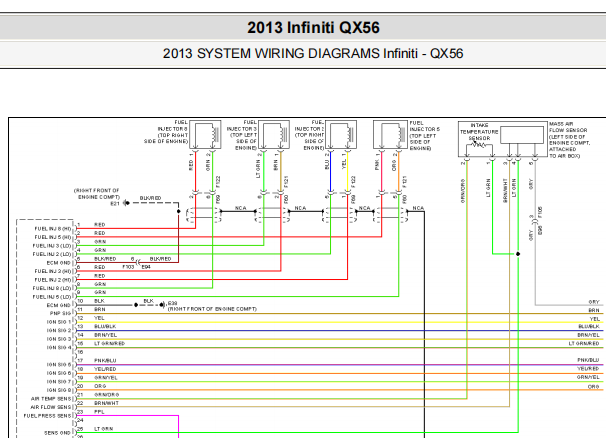Click the 'PNP SIG' pin label
606x438 pixels.
click(x=60, y=314)
